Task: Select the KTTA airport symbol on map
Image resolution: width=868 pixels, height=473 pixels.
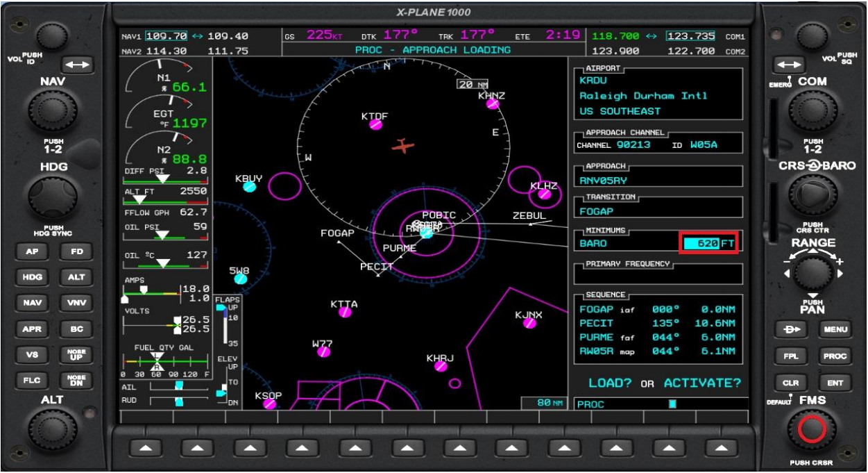Action: [345, 312]
